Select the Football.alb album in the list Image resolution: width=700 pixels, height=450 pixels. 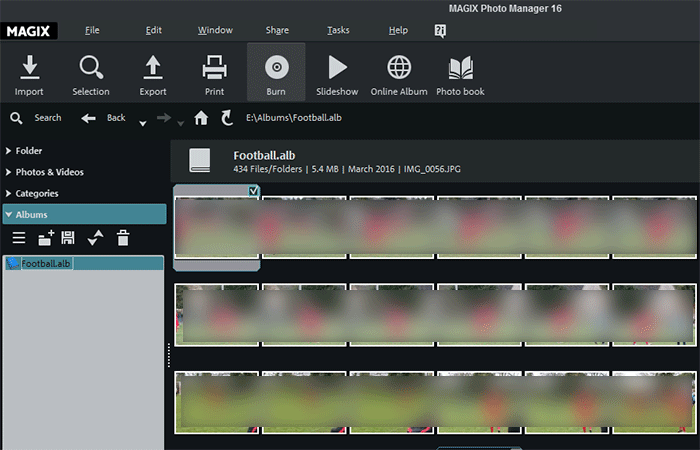pos(46,263)
